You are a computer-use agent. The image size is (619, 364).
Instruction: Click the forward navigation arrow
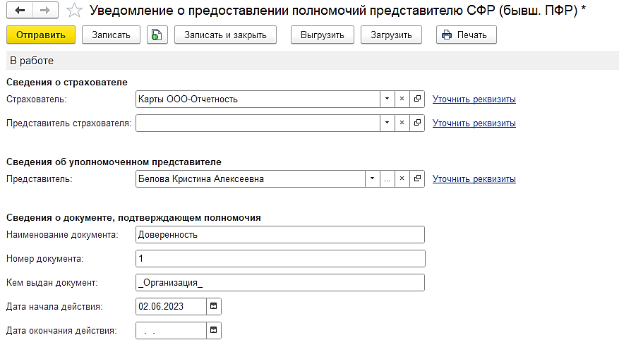[x=44, y=11]
